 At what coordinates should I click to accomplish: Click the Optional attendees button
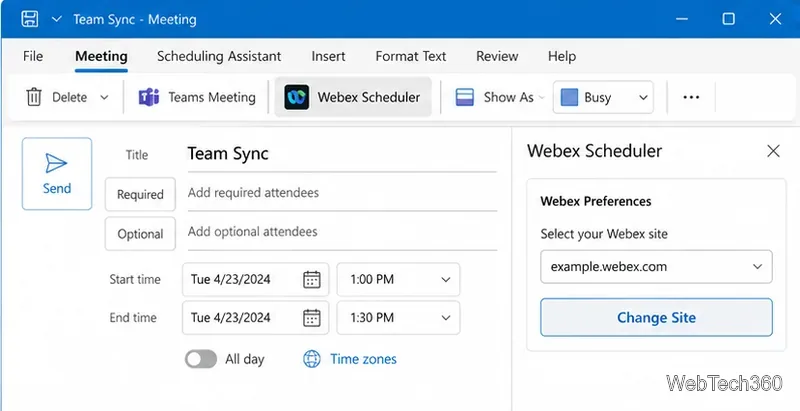(x=140, y=234)
